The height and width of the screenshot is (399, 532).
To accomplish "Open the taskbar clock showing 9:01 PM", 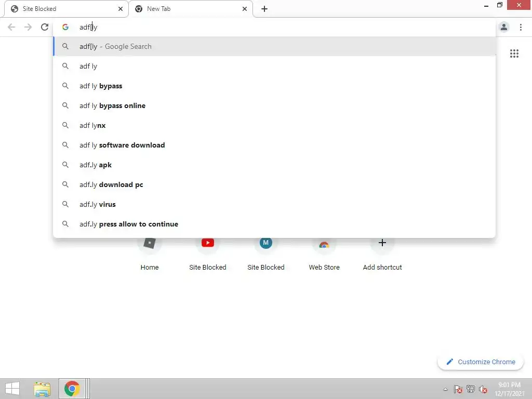I will (x=510, y=389).
